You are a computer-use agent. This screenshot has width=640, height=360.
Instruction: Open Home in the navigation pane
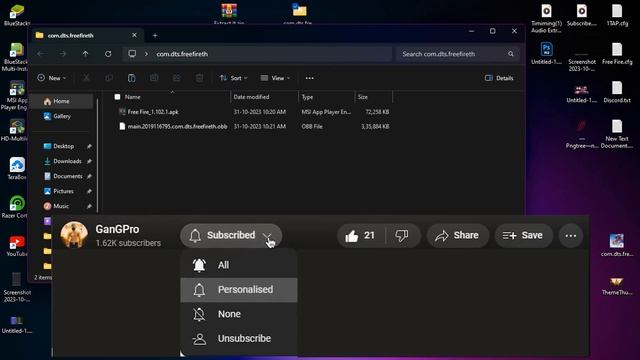point(62,101)
